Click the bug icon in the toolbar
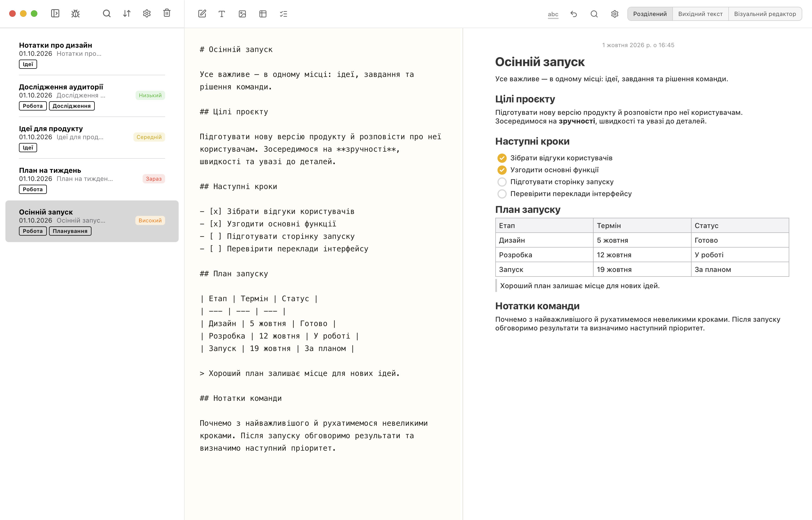Screen dimensions: 812x520 (x=76, y=14)
